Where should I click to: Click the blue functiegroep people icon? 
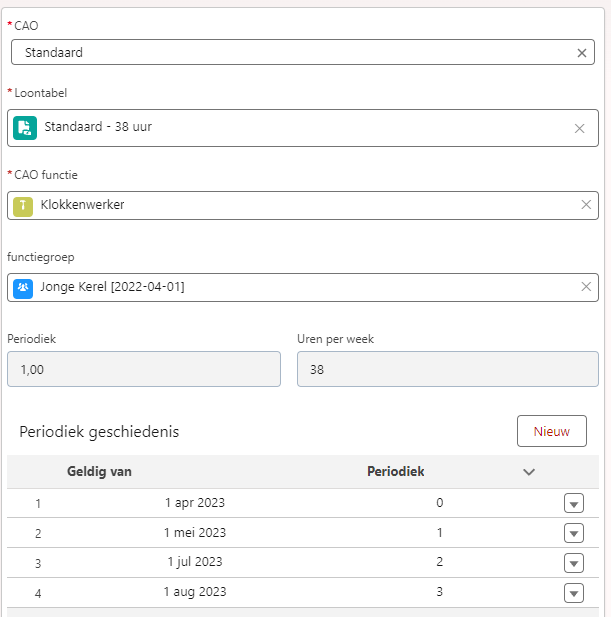pyautogui.click(x=23, y=288)
